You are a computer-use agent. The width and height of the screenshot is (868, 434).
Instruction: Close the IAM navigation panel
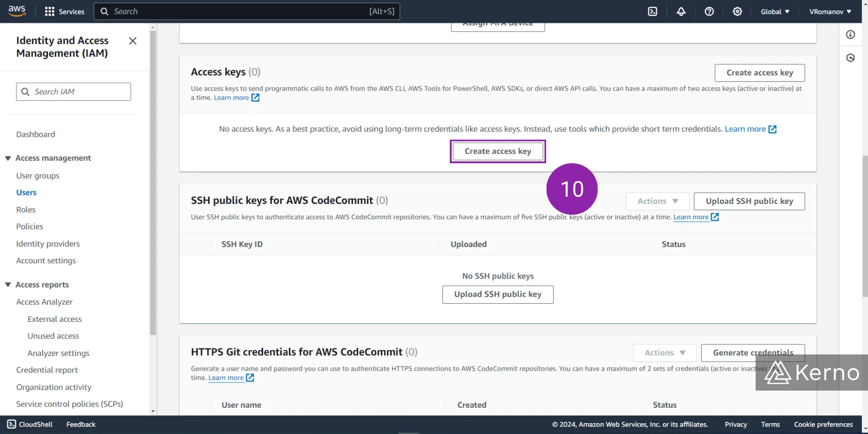[x=132, y=41]
